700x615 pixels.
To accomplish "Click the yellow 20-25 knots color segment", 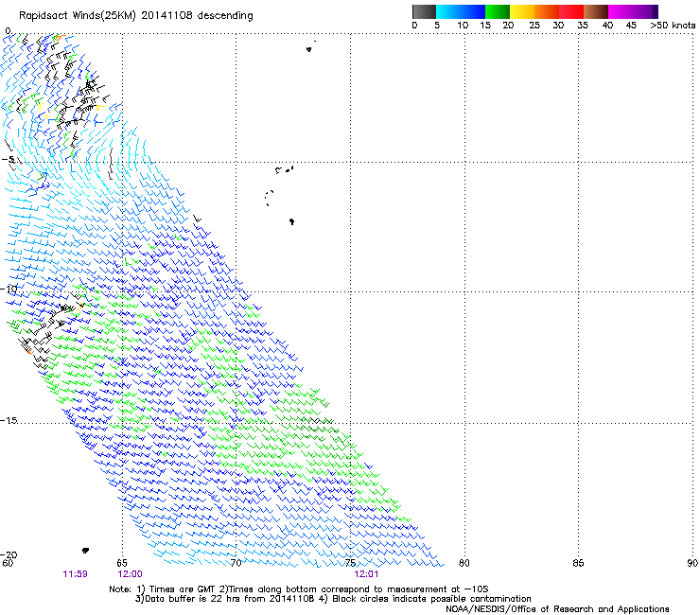I will pyautogui.click(x=522, y=11).
